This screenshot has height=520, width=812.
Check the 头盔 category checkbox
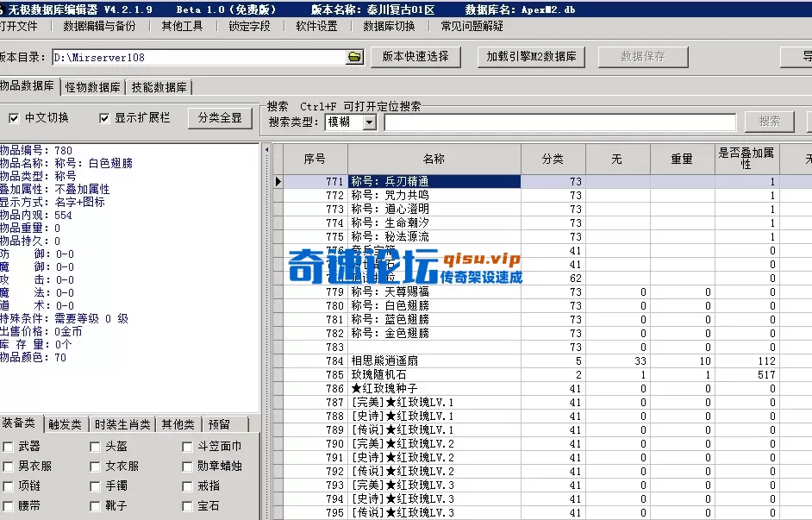tap(95, 447)
